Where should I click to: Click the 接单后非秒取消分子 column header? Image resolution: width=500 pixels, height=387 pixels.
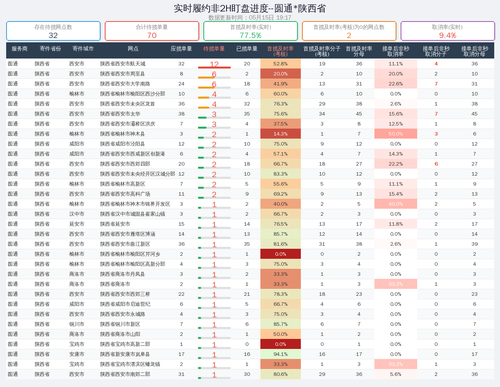[x=436, y=51]
